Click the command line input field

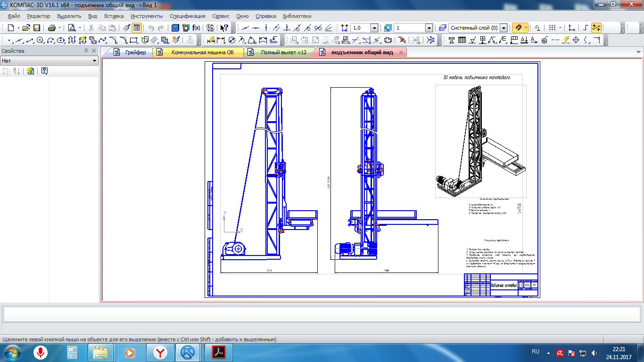pos(322,313)
